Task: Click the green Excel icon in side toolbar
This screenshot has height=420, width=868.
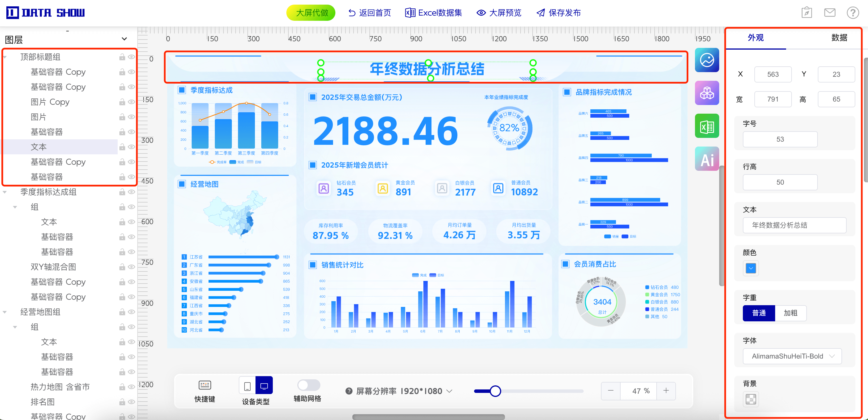Action: coord(707,126)
